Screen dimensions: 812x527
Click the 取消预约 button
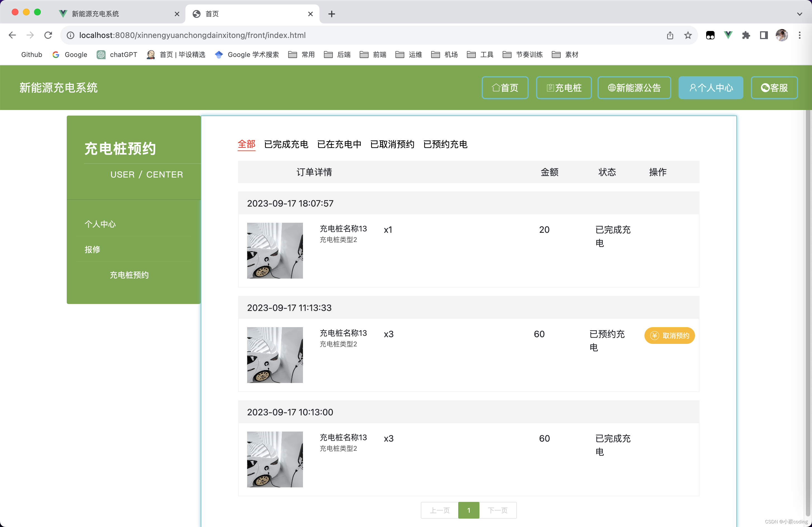[x=669, y=335]
